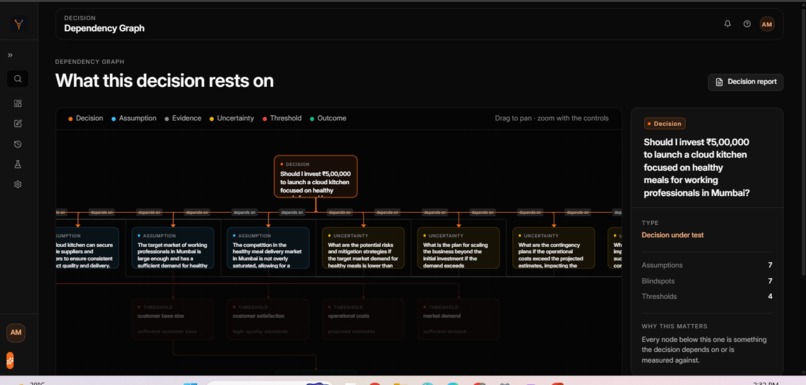Select the 'customer satisfaction' threshold node
The image size is (806, 385).
coord(268,319)
